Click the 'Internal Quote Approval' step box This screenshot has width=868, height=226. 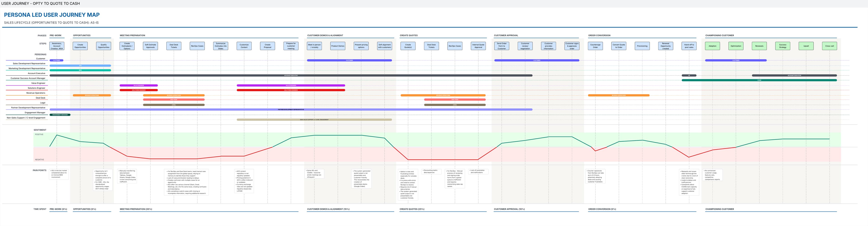coord(479,46)
